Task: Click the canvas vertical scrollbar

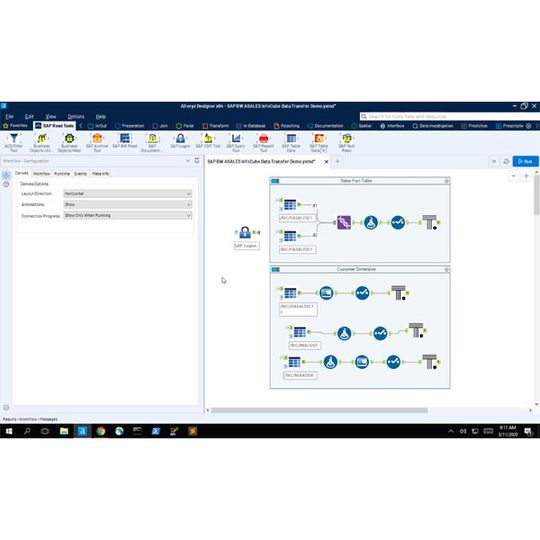Action: (537, 195)
